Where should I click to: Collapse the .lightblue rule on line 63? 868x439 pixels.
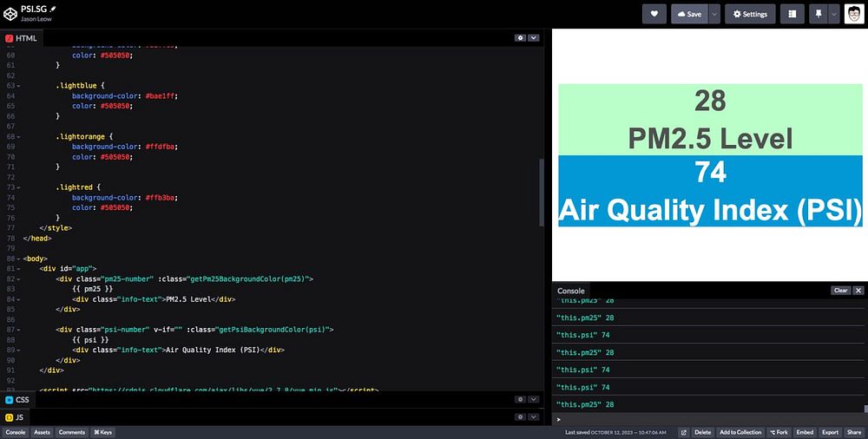click(19, 86)
